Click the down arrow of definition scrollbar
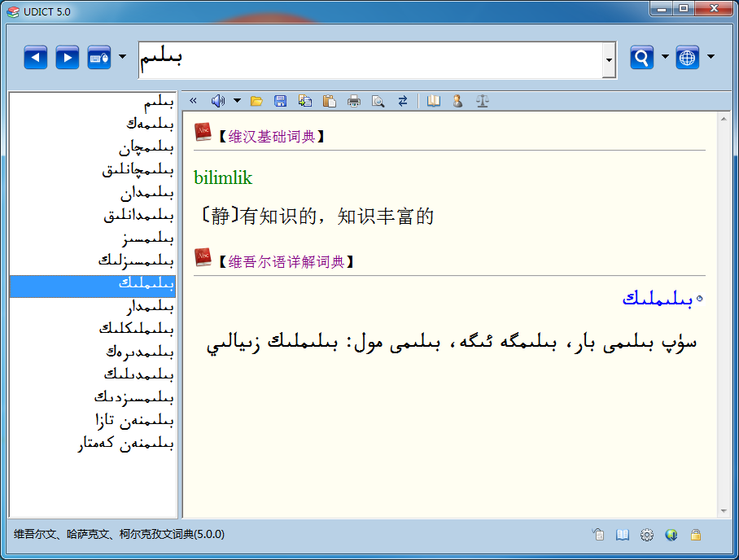Image resolution: width=739 pixels, height=560 pixels. (724, 510)
